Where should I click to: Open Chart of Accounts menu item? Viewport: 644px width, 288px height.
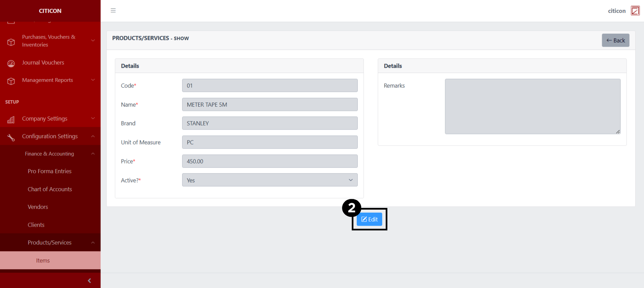click(x=50, y=189)
